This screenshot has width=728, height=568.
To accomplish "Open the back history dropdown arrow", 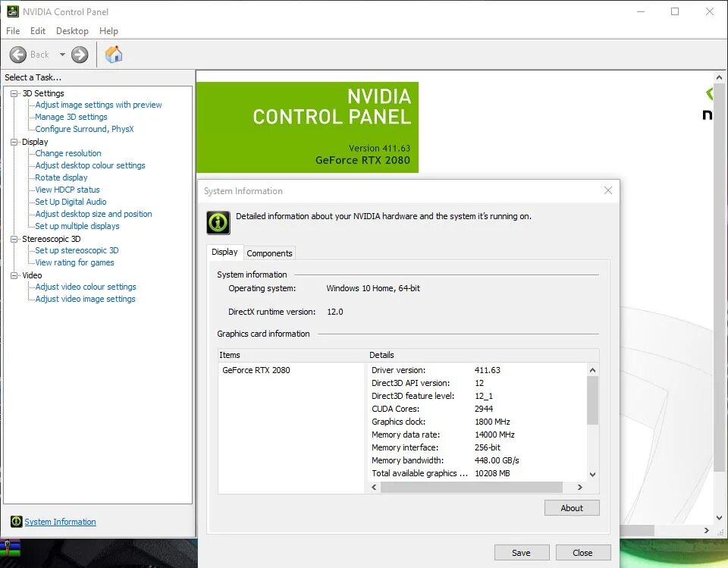I will point(62,55).
